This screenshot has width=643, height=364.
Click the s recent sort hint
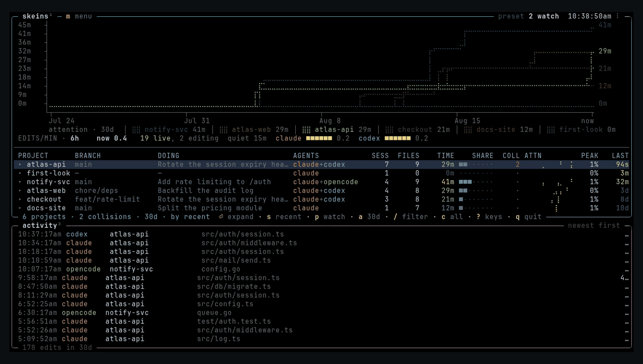284,217
